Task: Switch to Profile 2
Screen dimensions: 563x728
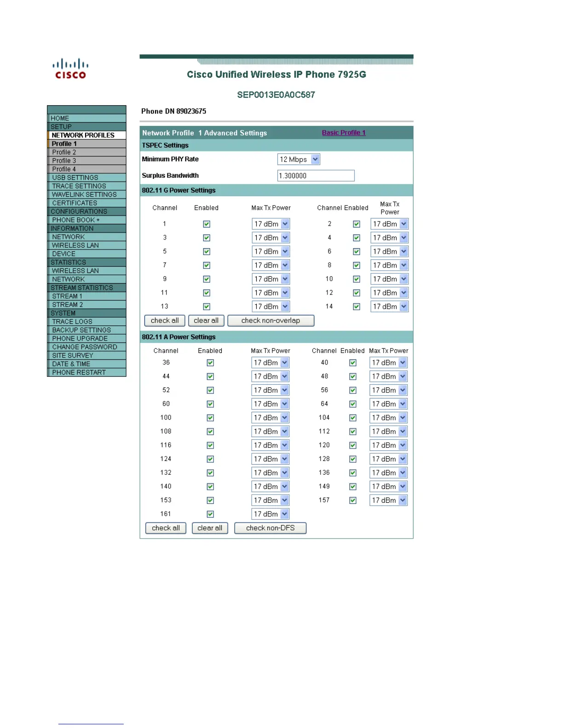Action: (87, 152)
